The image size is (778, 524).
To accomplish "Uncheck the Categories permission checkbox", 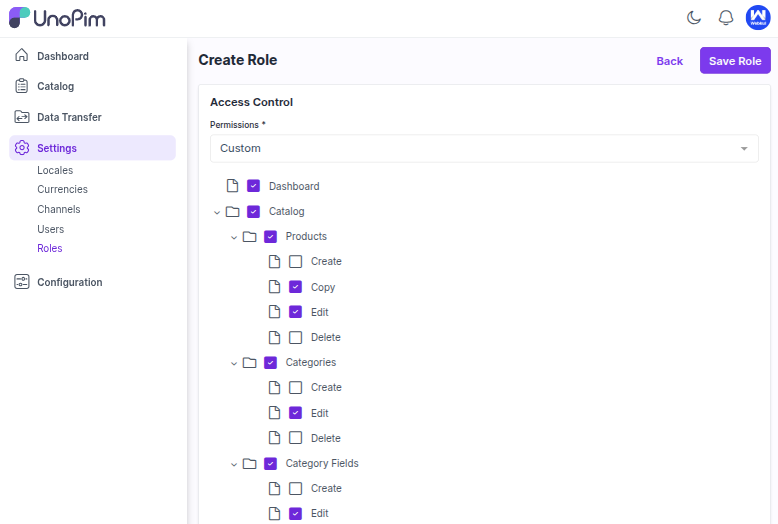I will click(x=270, y=363).
